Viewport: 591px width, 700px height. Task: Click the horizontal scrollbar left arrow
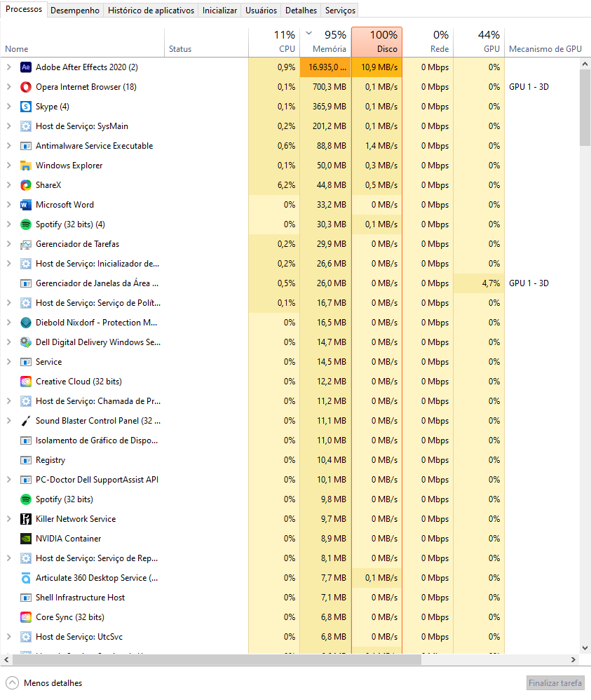tap(6, 659)
